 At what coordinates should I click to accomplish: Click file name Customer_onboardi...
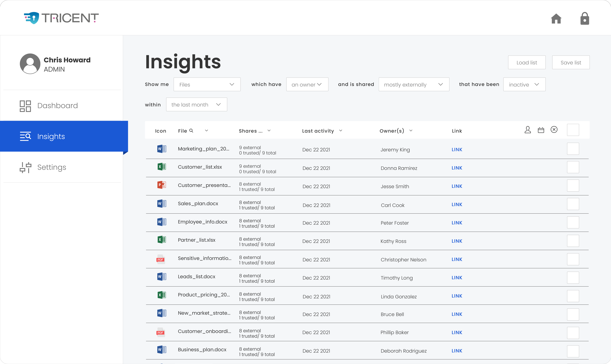tap(204, 331)
